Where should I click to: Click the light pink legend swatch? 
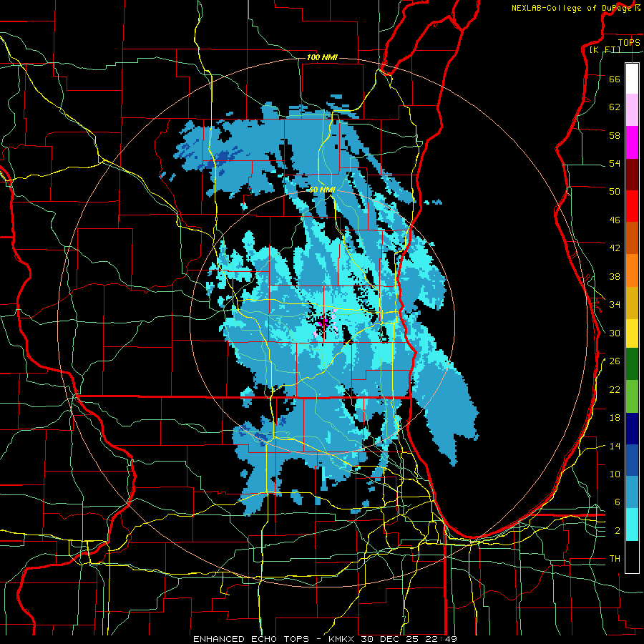click(x=632, y=110)
